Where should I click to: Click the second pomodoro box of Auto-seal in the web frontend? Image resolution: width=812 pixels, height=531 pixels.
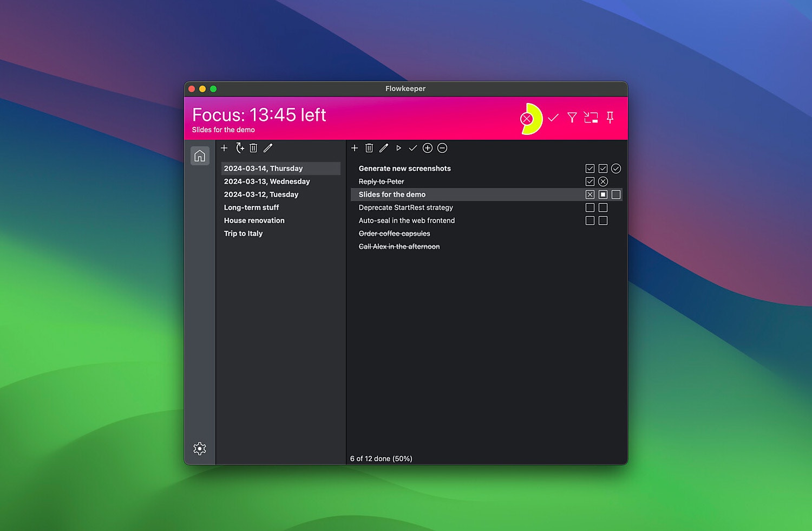tap(603, 221)
